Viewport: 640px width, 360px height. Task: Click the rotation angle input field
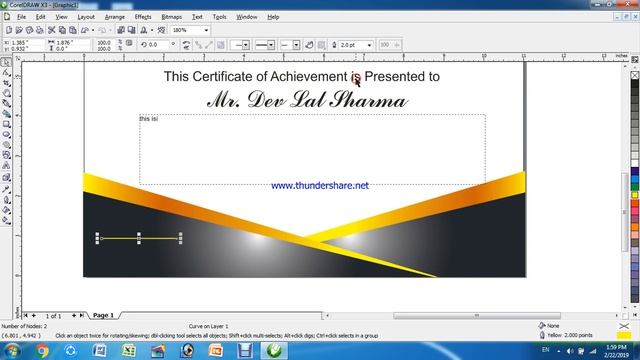[x=158, y=45]
